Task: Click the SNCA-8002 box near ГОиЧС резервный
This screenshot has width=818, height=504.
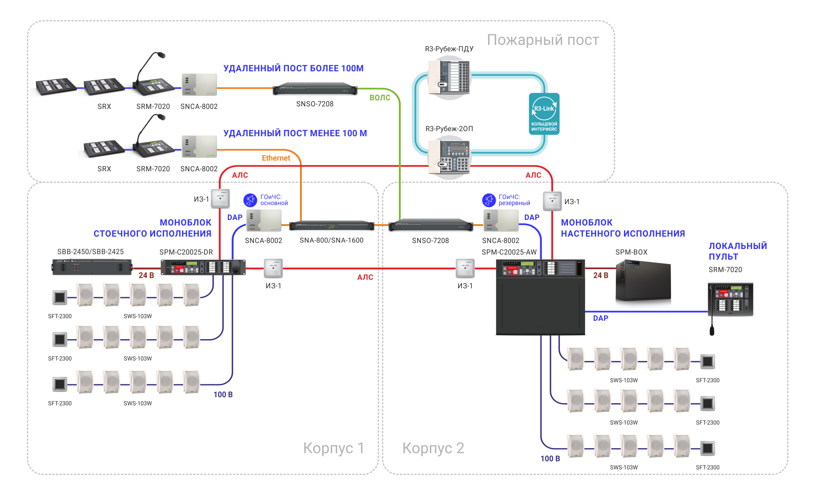Action: click(x=501, y=221)
